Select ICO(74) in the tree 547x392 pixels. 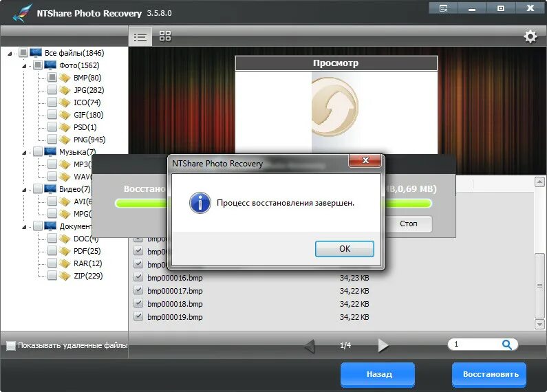coord(87,102)
